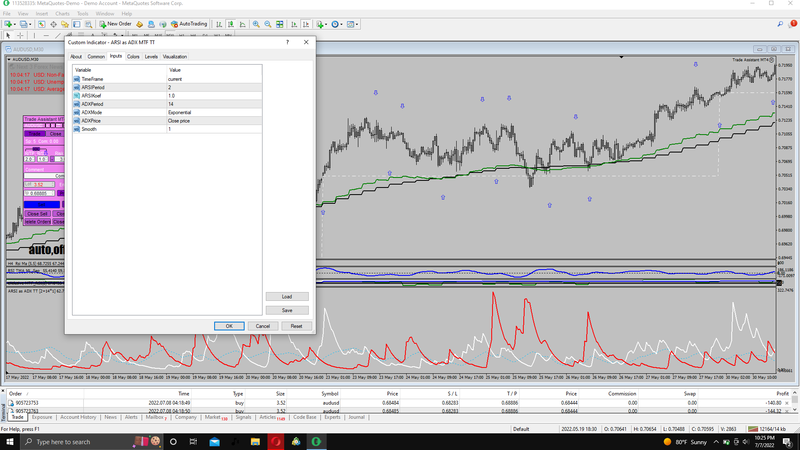Switch to the Levels tab
Screen dimensions: 800x450
(151, 57)
